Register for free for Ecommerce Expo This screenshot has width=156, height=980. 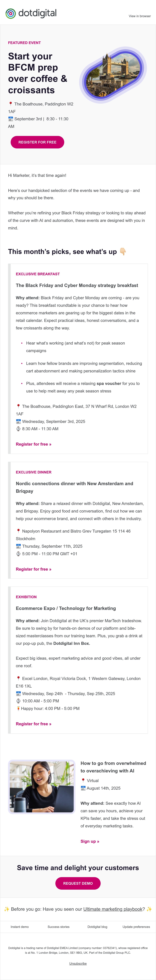tap(33, 724)
